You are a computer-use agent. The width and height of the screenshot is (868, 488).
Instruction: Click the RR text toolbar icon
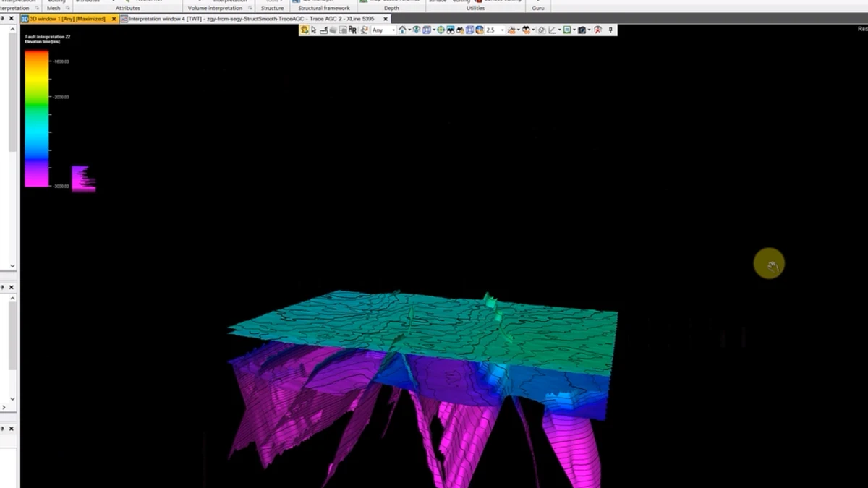pos(352,30)
